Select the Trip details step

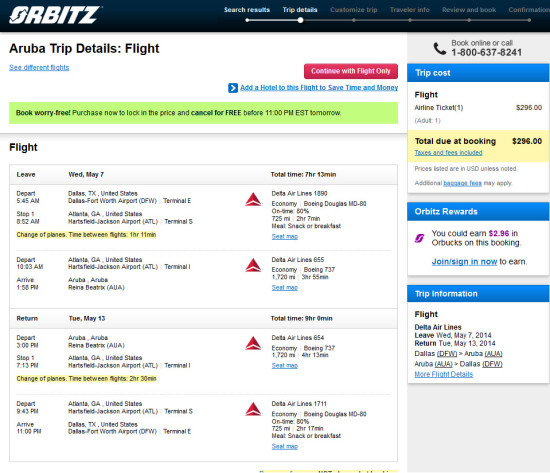click(300, 10)
